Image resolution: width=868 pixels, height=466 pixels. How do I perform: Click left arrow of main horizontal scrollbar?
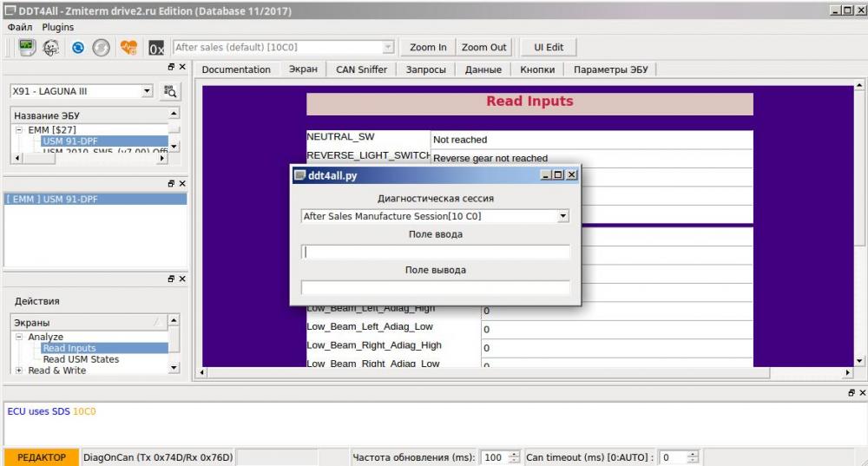click(202, 373)
